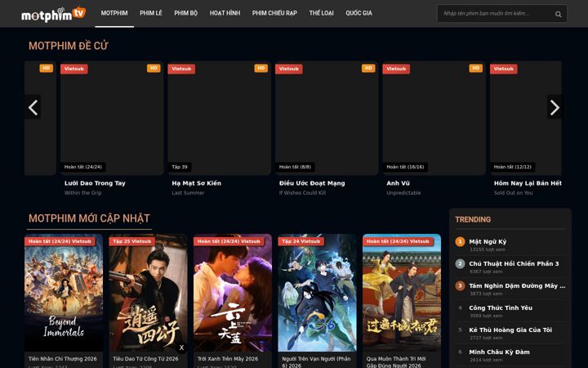Click HD badge on Lưỡi Dao Trong Tay
This screenshot has width=588, height=368.
coord(154,68)
